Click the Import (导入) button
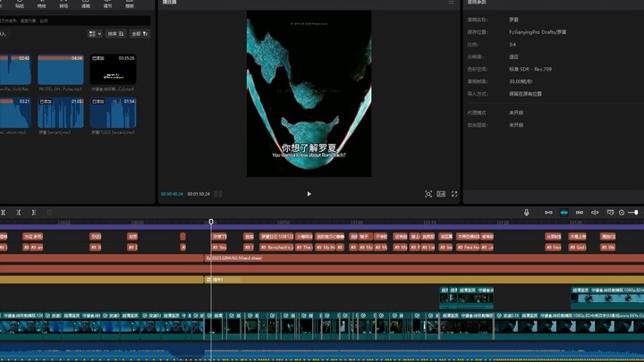Image resolution: width=644 pixels, height=362 pixels. click(3, 34)
